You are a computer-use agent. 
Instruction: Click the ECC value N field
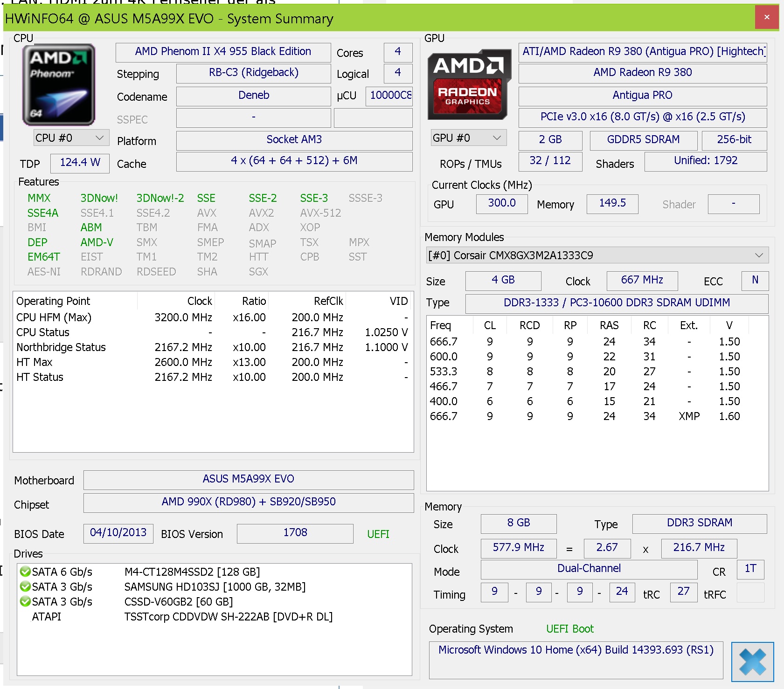coord(755,281)
